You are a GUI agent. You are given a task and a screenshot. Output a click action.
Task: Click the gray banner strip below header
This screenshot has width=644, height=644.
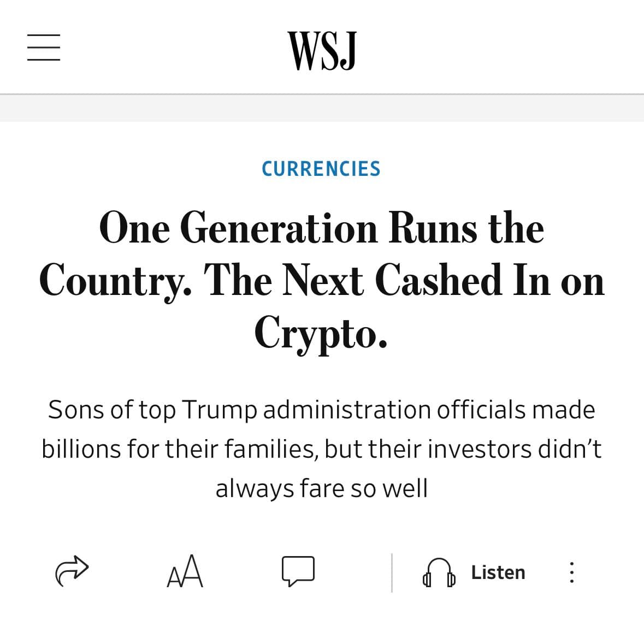[x=321, y=108]
